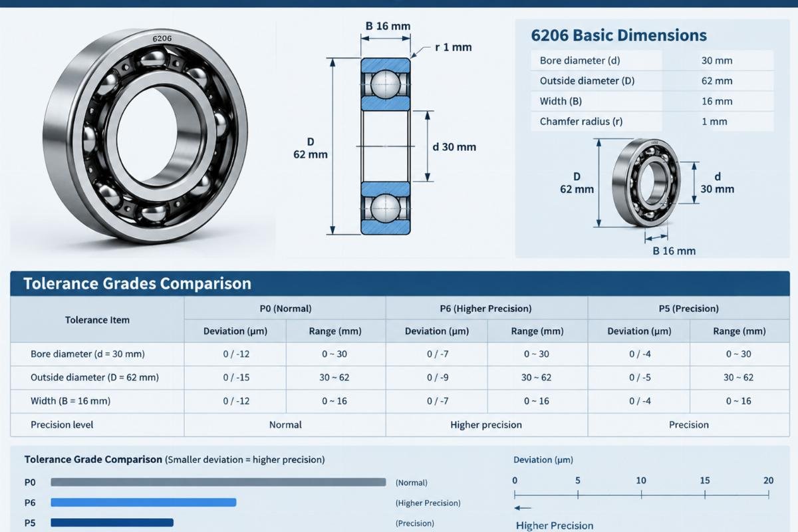The height and width of the screenshot is (532, 798).
Task: Click '16 mm' value in Width (B) row
Action: 717,101
